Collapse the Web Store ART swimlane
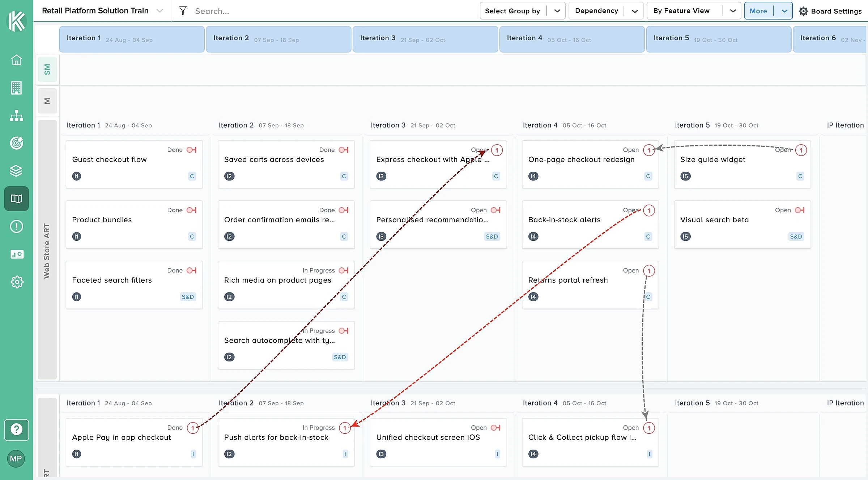 pos(47,250)
